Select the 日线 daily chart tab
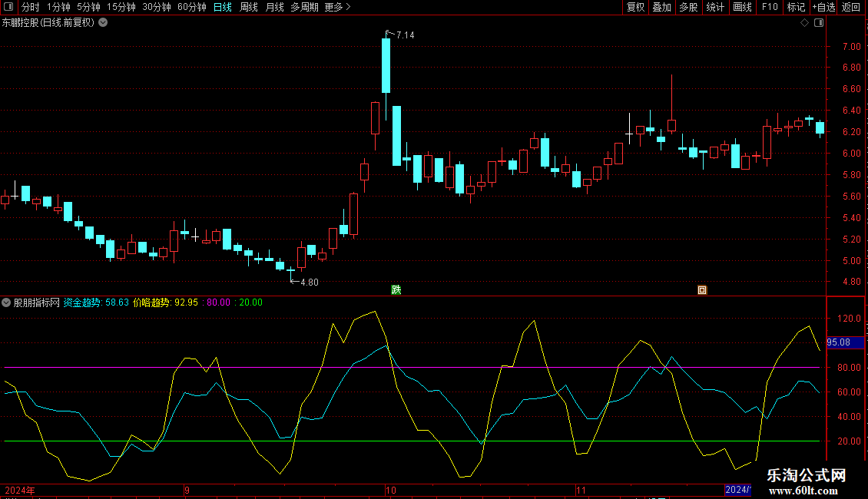Viewport: 868px width, 499px height. [223, 7]
